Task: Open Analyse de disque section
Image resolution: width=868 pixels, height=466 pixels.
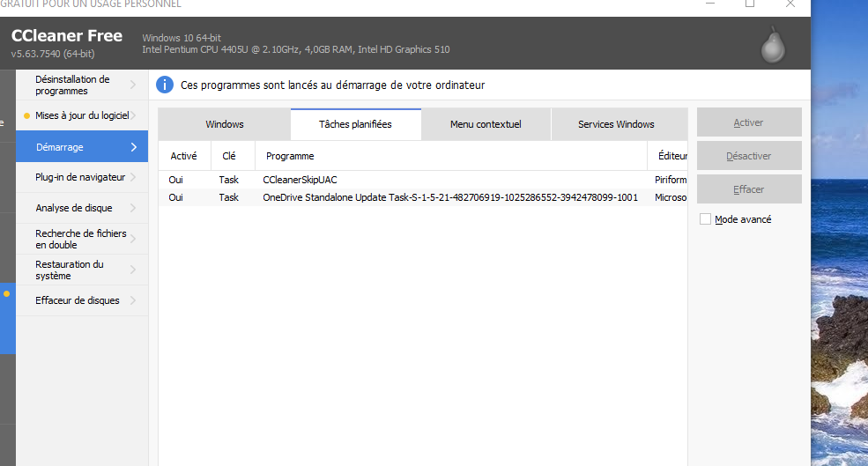Action: 82,208
